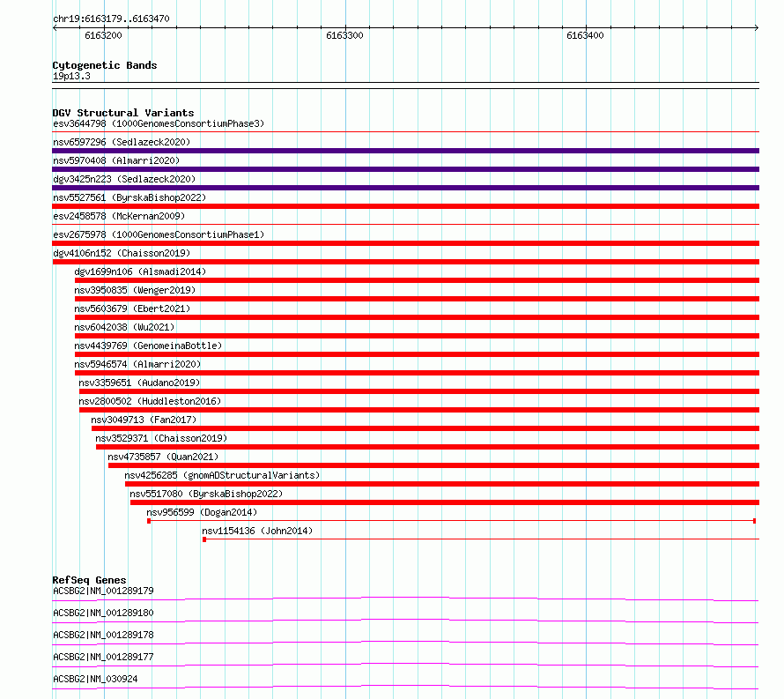This screenshot has width=784, height=699.
Task: Click dgv4106n152 (Chaisson2019) label
Action: pyautogui.click(x=122, y=253)
